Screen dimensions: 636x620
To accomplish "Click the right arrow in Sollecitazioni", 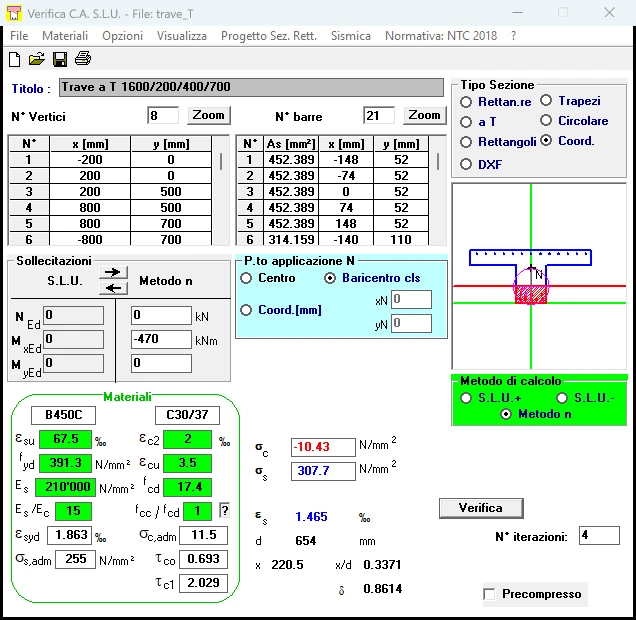I will (113, 272).
